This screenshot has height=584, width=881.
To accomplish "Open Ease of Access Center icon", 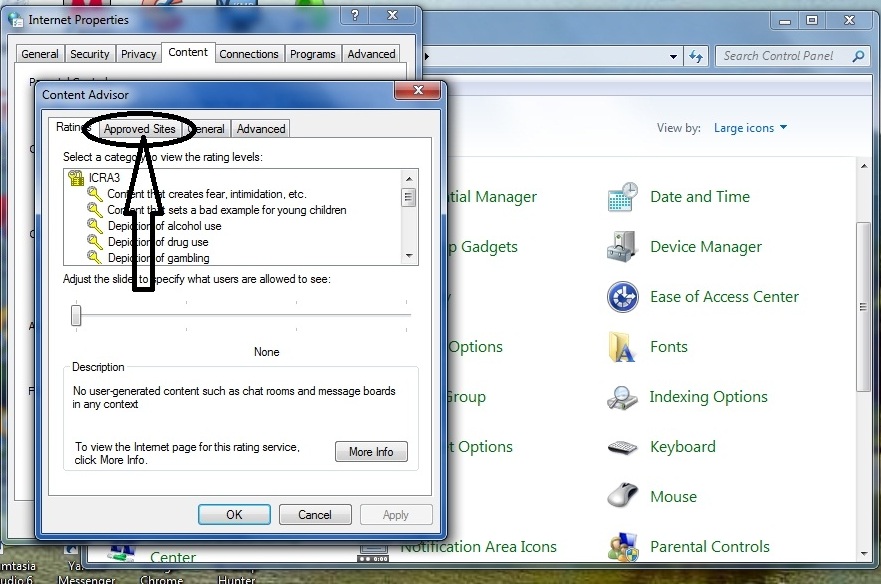I will click(x=623, y=297).
